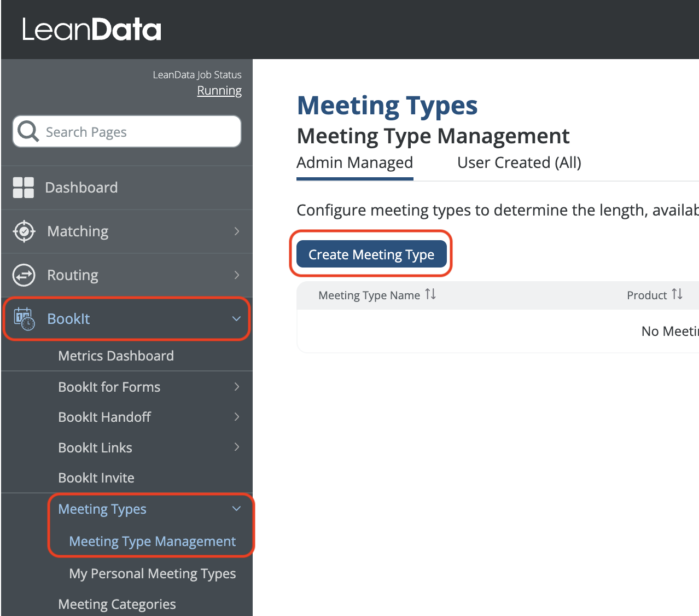
Task: Collapse the Meeting Types submenu chevron
Action: 236,509
